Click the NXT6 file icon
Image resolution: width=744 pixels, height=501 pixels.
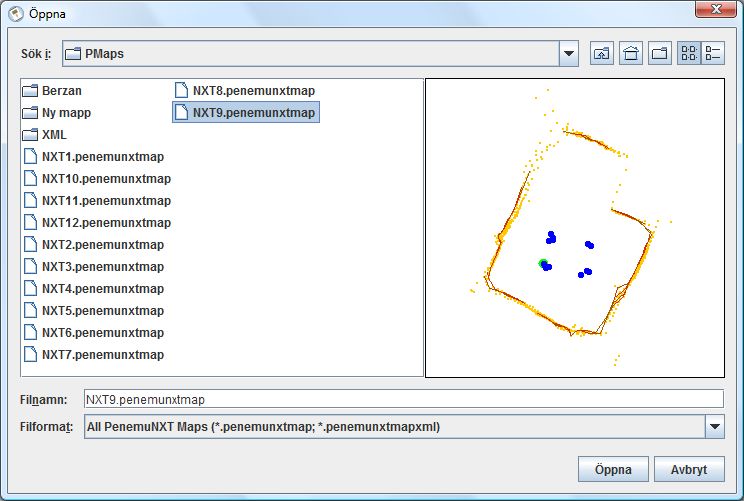(x=30, y=332)
